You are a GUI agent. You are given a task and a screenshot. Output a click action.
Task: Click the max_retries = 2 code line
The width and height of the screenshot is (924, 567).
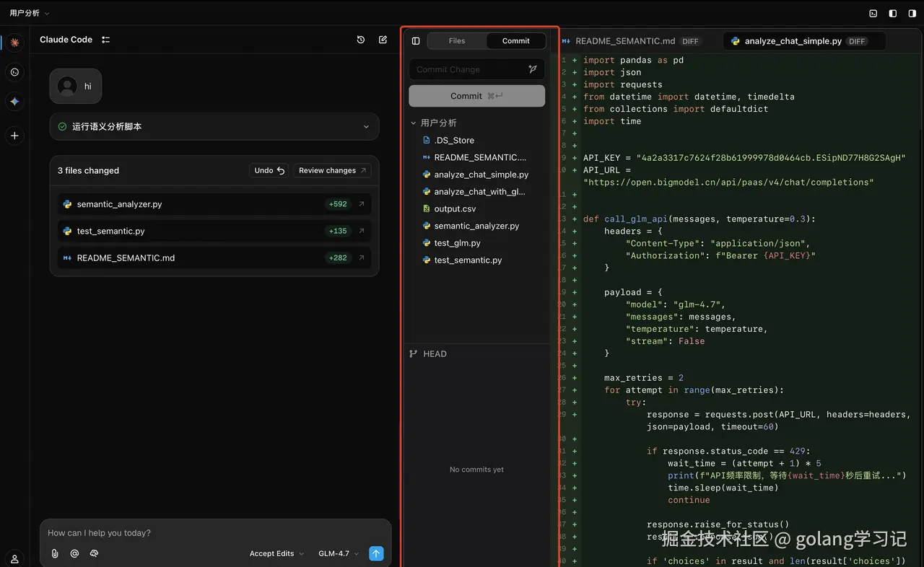[x=644, y=378]
